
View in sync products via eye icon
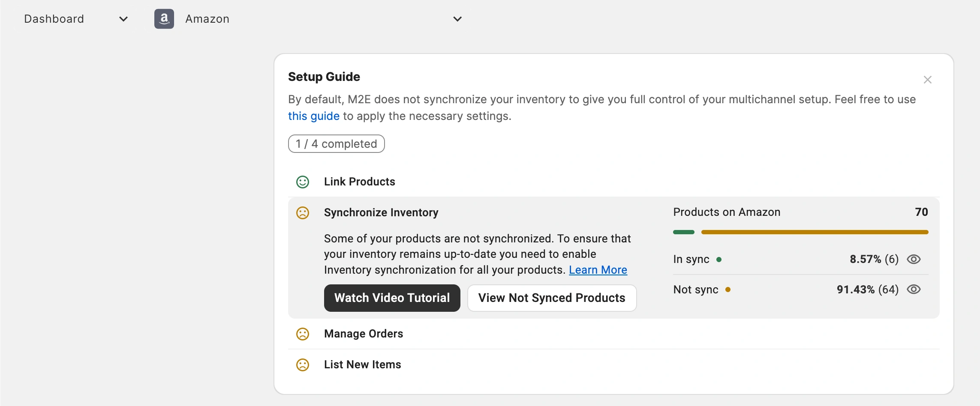click(x=914, y=259)
